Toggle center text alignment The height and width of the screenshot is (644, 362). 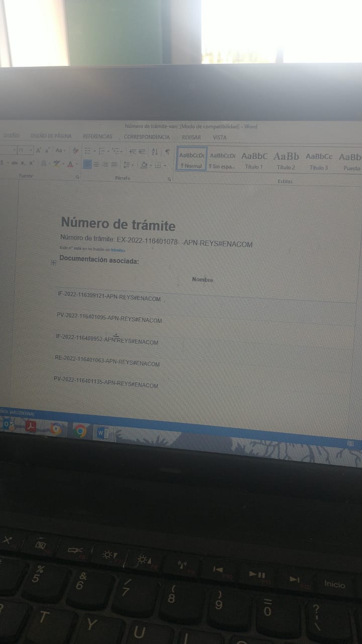[x=97, y=164]
